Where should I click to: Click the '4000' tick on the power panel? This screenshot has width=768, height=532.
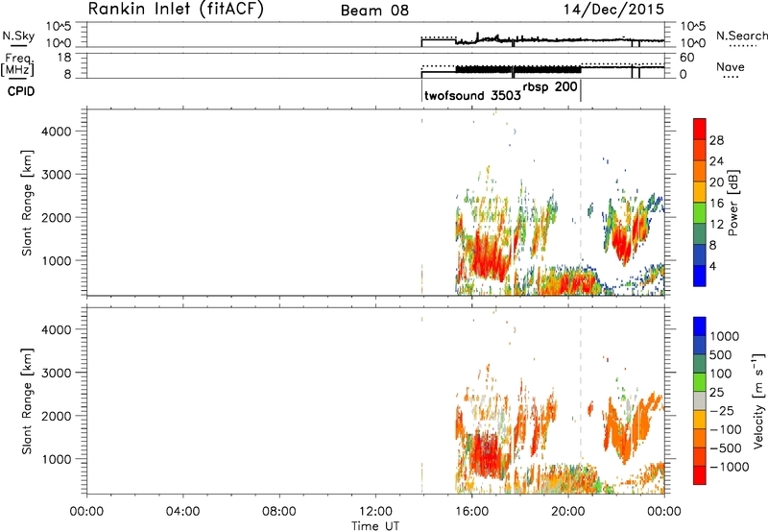point(57,132)
